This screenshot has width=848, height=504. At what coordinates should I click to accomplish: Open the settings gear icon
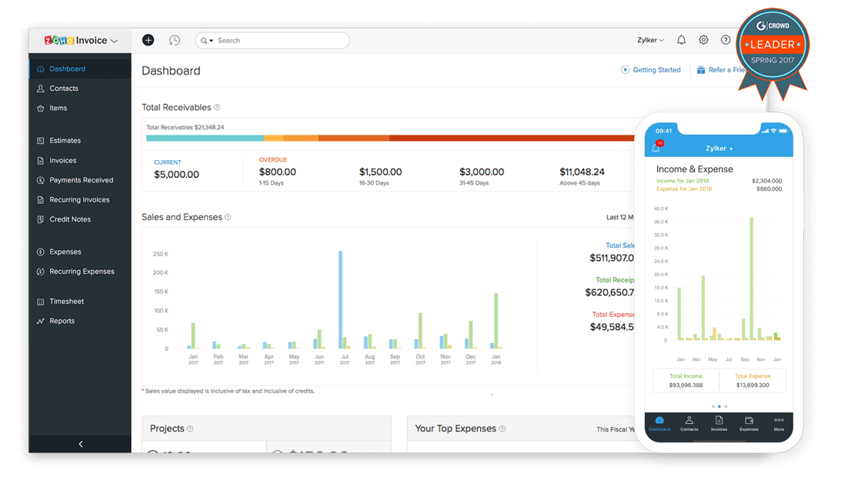pyautogui.click(x=703, y=40)
